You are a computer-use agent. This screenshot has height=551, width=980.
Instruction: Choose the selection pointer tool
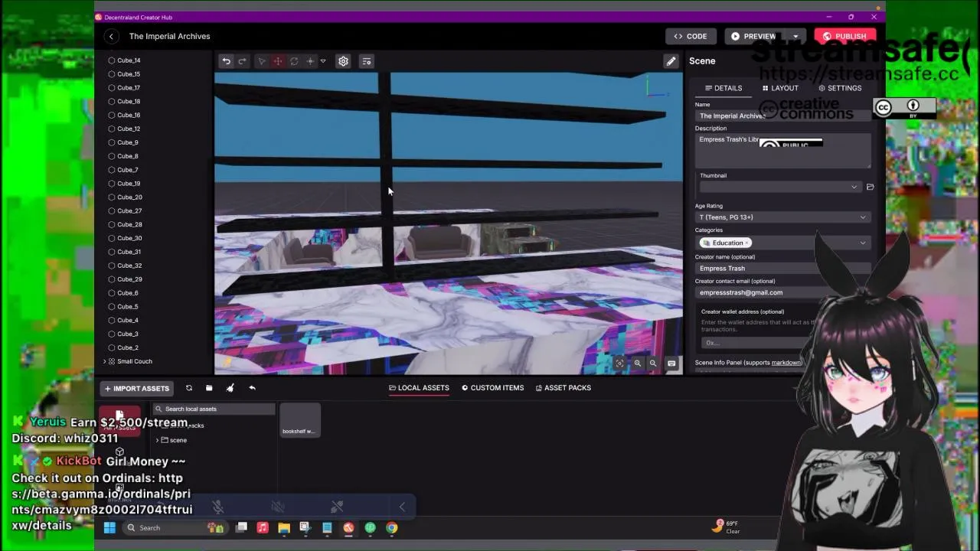pyautogui.click(x=262, y=61)
